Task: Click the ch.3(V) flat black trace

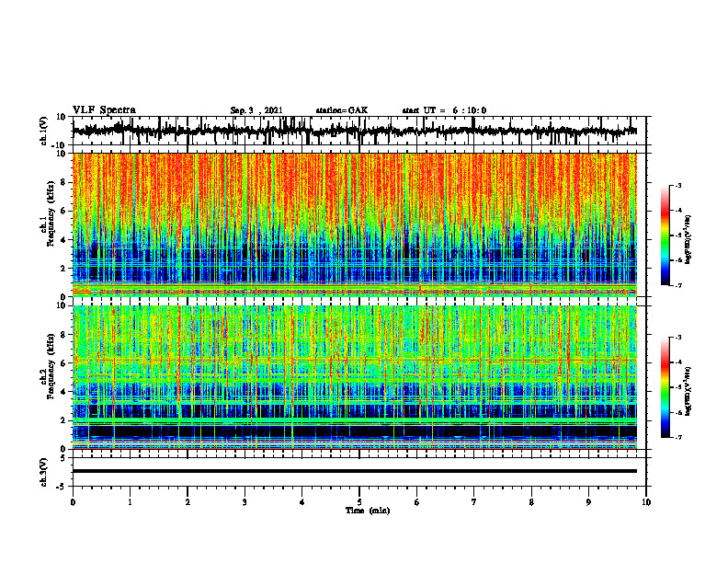Action: point(354,471)
